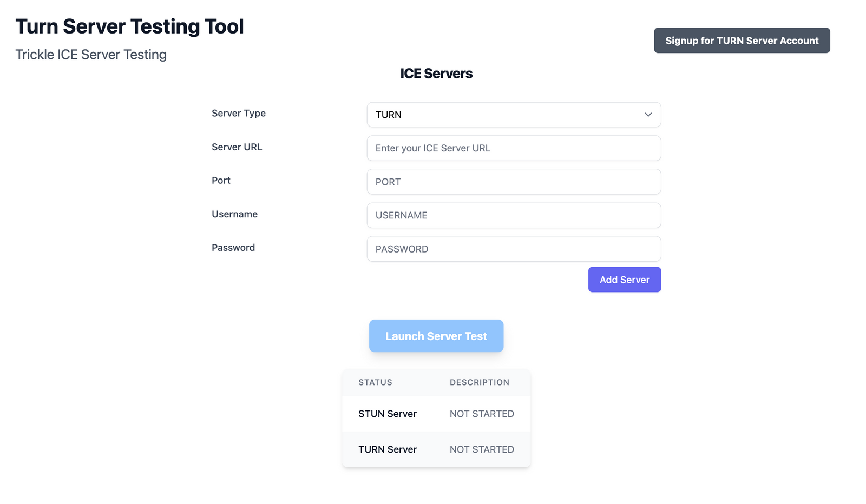
Task: Click the Add Server button
Action: pyautogui.click(x=624, y=280)
